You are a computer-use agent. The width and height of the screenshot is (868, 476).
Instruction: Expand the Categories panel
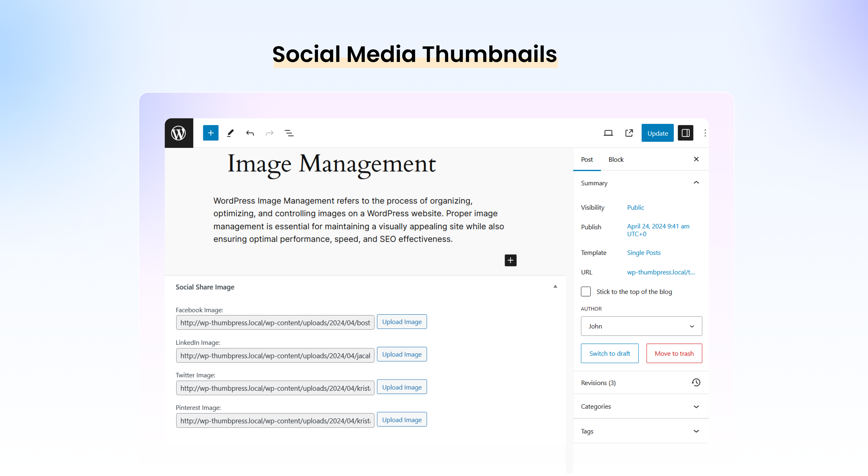coord(640,406)
